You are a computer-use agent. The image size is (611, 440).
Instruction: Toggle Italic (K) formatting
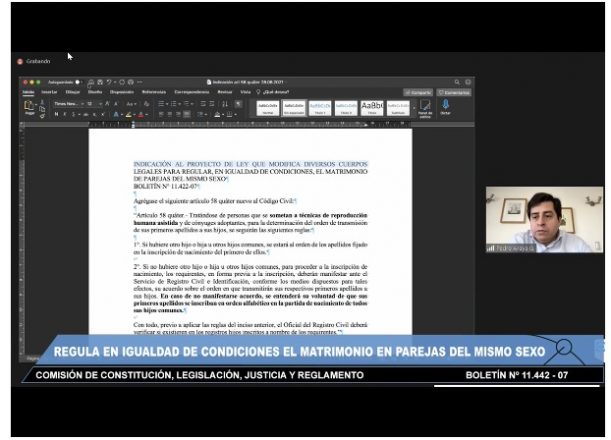pyautogui.click(x=65, y=114)
